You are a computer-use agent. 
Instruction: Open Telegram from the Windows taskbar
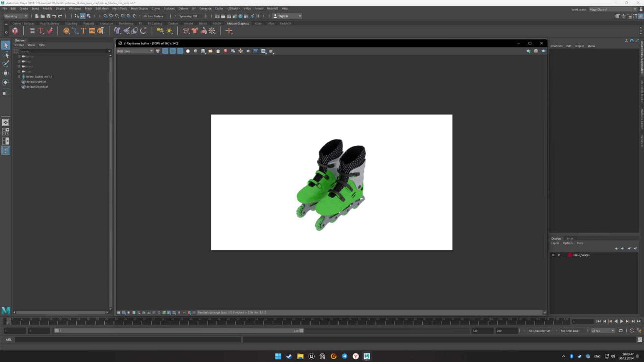pyautogui.click(x=344, y=356)
